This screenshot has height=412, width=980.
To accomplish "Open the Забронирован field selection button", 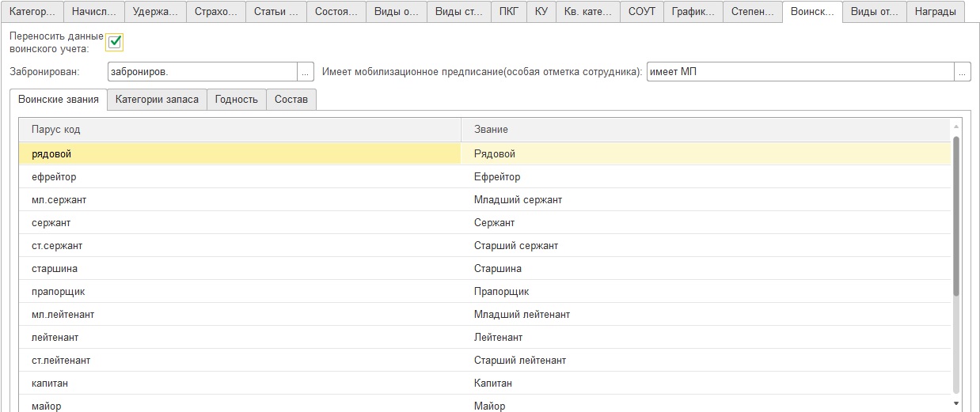I will coord(306,72).
